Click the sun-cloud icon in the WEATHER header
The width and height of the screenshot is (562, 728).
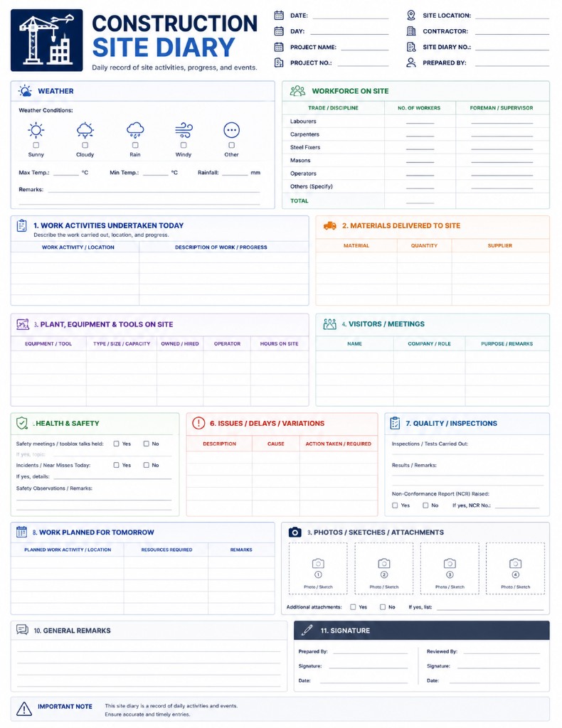(x=25, y=91)
